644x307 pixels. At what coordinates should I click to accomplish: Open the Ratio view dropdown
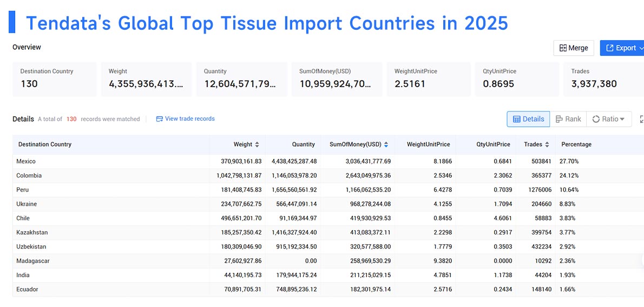click(609, 119)
